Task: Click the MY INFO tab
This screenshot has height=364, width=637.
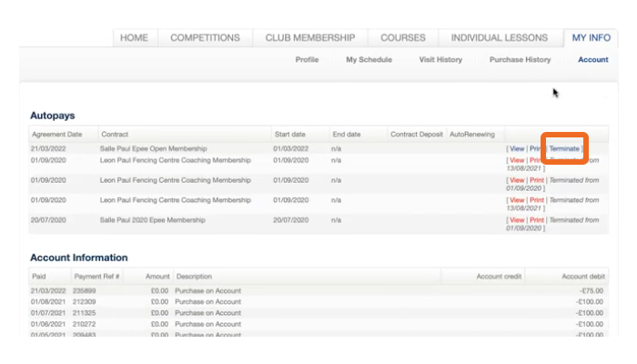Action: pyautogui.click(x=591, y=38)
